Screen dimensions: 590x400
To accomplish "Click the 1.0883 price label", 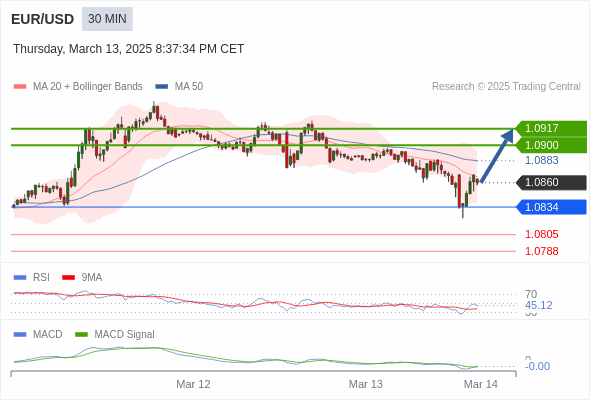I will point(541,160).
